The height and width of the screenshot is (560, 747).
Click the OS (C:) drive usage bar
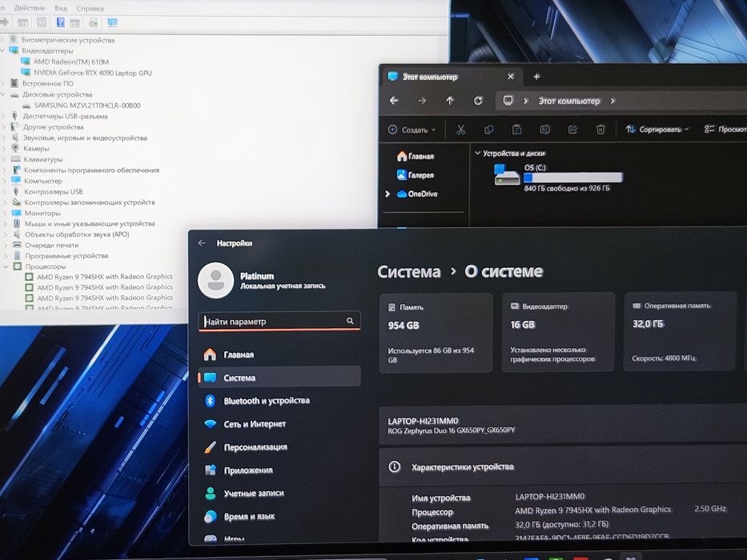coord(573,178)
